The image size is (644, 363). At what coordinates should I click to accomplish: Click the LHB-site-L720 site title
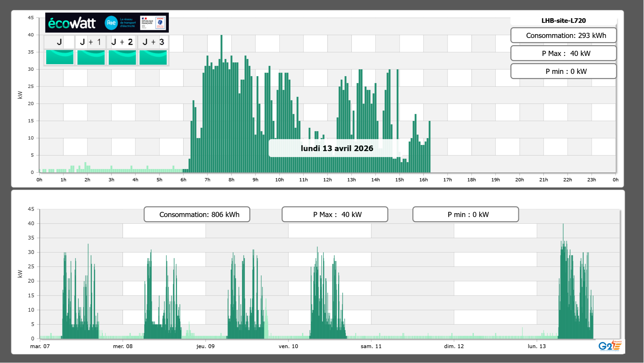563,21
